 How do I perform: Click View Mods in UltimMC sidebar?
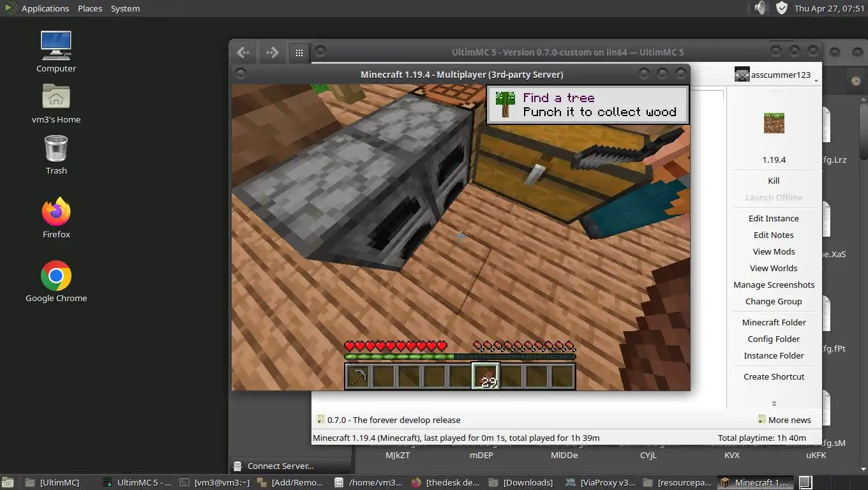[x=774, y=251]
